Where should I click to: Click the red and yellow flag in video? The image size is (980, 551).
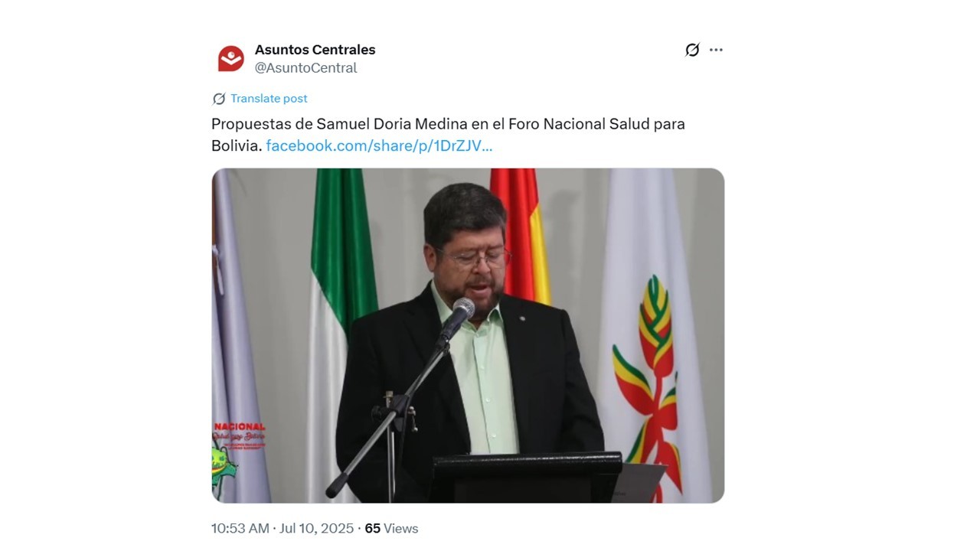tap(521, 230)
